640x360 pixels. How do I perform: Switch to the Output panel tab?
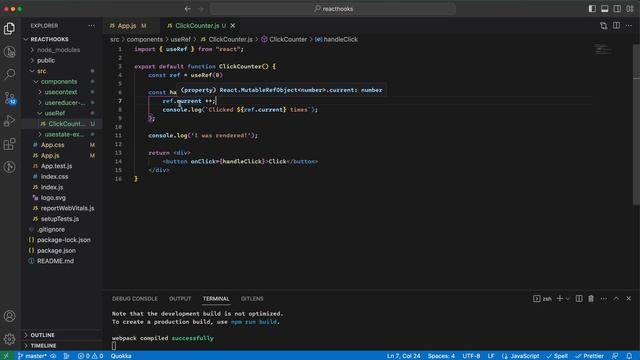pos(180,299)
